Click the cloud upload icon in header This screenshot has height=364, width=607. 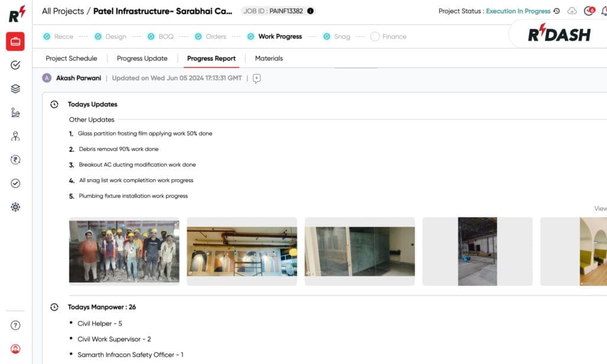(571, 11)
